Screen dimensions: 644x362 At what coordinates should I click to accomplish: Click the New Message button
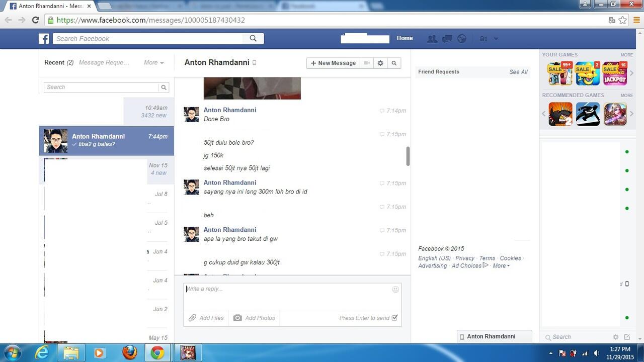[x=333, y=63]
